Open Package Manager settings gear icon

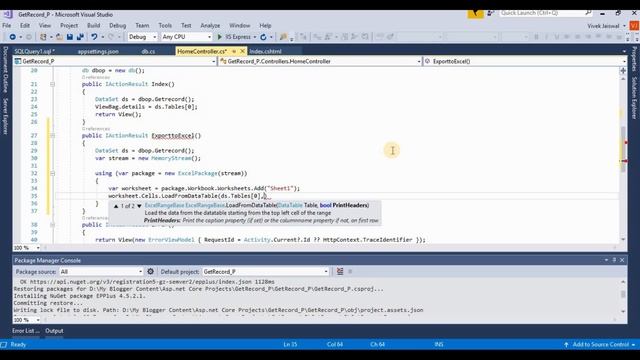point(150,271)
